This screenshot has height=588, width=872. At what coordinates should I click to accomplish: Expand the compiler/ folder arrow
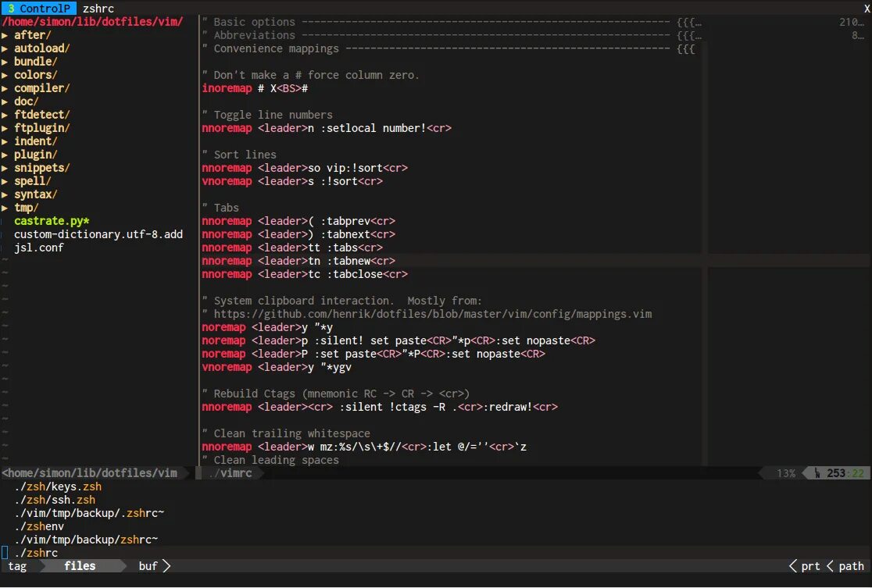[x=5, y=88]
